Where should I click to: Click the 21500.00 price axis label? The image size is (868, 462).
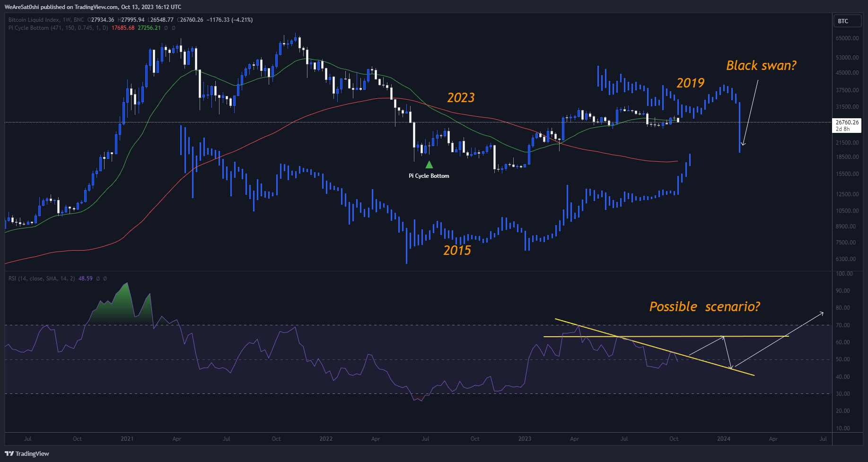pos(847,143)
